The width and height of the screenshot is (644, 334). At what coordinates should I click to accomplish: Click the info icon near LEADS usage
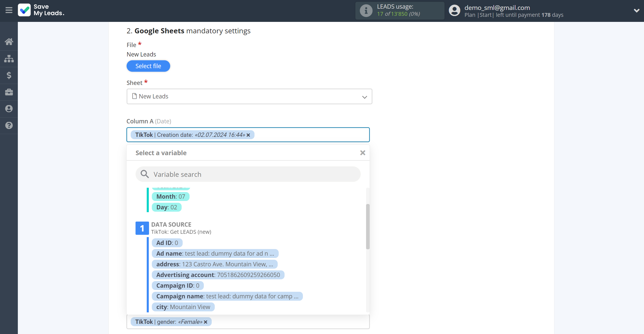(x=365, y=10)
